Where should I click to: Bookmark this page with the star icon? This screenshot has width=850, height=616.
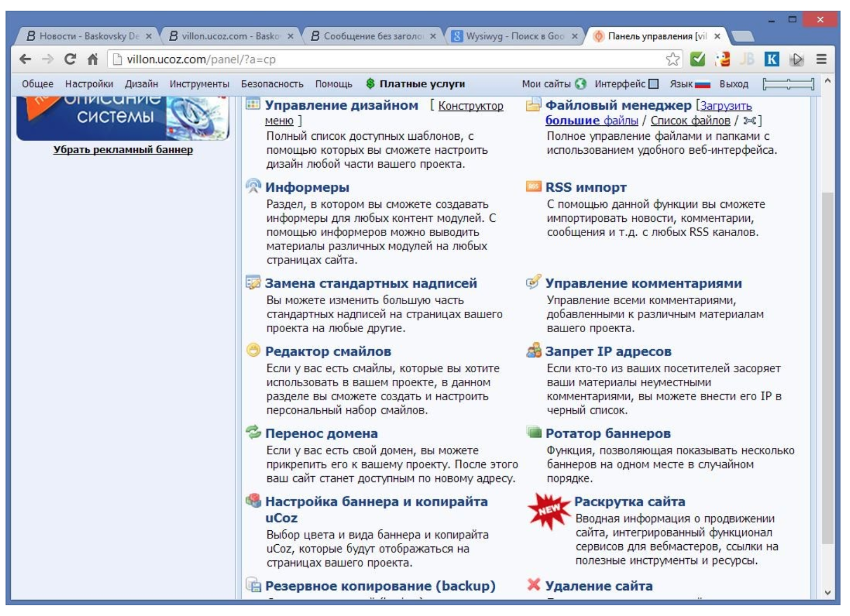coord(673,59)
